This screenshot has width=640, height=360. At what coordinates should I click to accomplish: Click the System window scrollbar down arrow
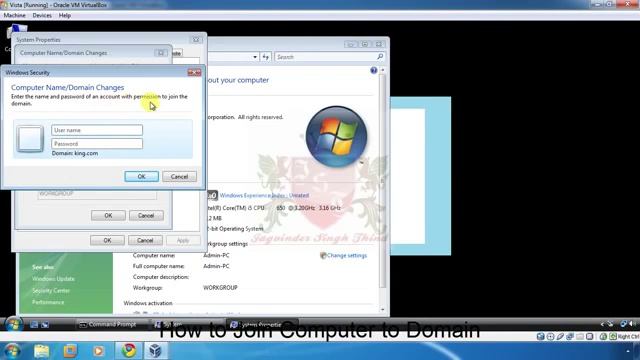pyautogui.click(x=382, y=310)
